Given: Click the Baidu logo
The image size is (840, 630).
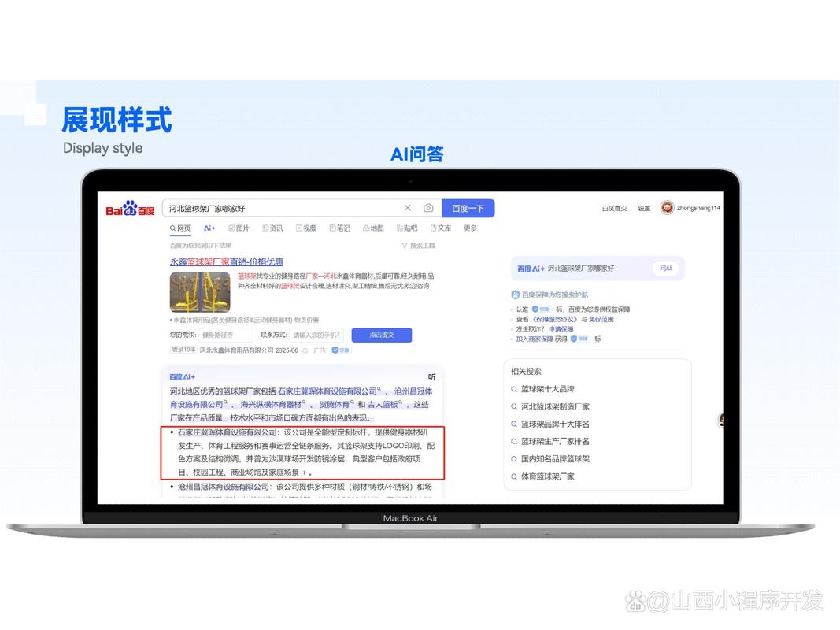Looking at the screenshot, I should point(130,209).
